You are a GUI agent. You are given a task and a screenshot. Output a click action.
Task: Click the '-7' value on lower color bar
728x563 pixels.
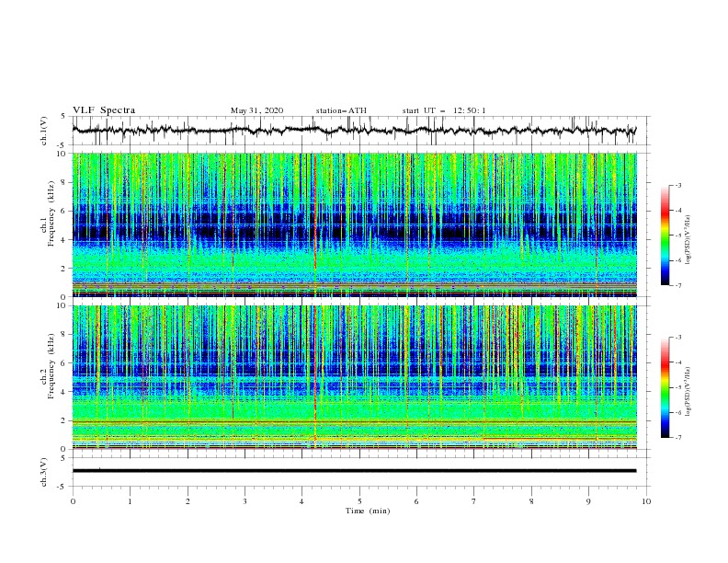677,438
